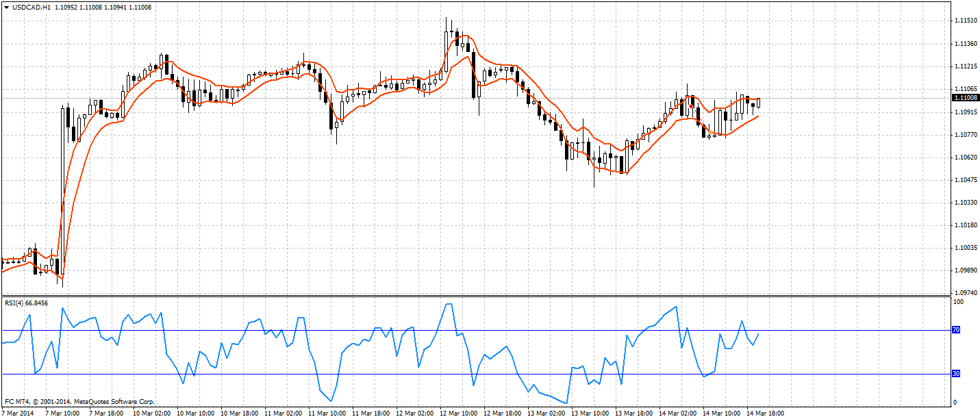Click the 1.10035 price axis label

point(965,248)
